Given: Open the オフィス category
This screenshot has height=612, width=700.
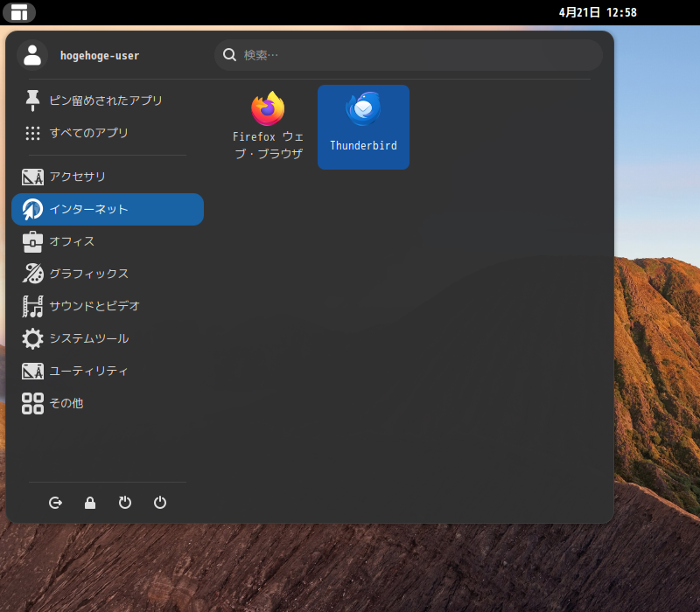Looking at the screenshot, I should tap(108, 241).
